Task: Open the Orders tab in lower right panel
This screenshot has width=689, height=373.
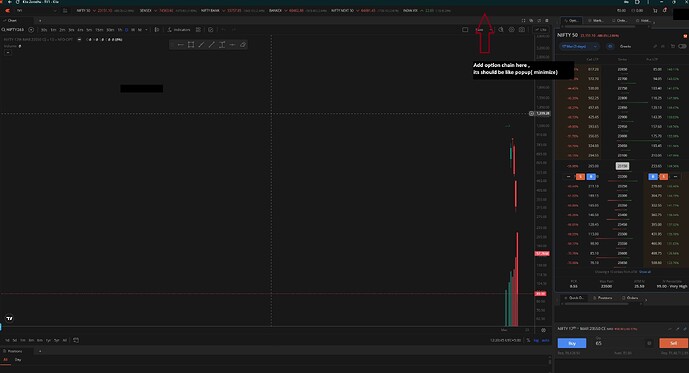Action: tap(630, 298)
